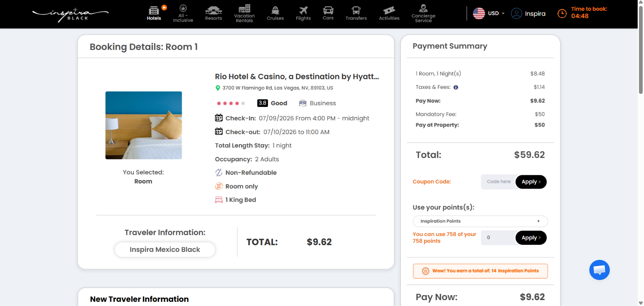Open the Transfers bus icon
This screenshot has width=644, height=306.
[x=356, y=10]
